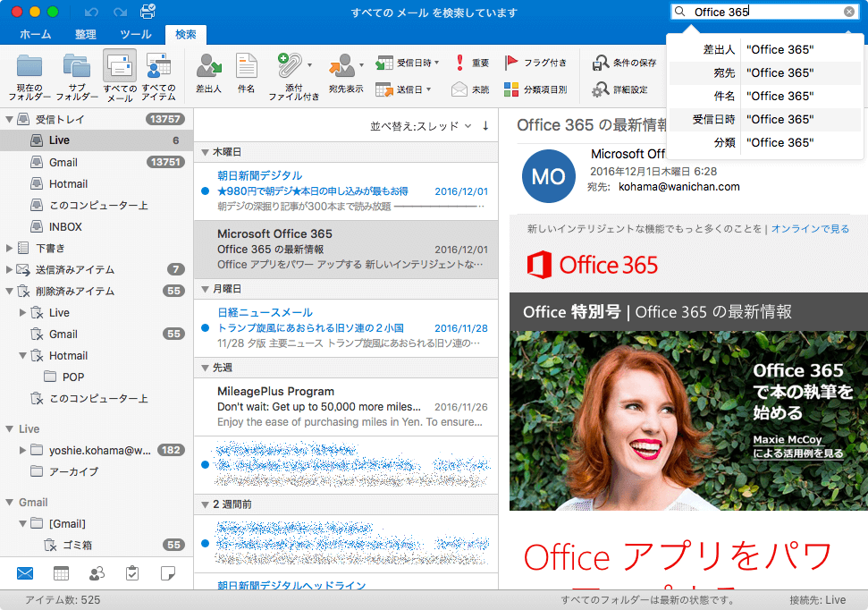Click オンラインで見る link in email
This screenshot has width=868, height=610.
click(x=810, y=229)
